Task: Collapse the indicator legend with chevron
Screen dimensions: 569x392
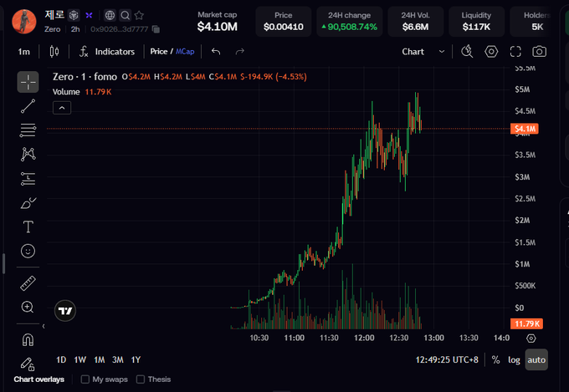Action: click(62, 108)
